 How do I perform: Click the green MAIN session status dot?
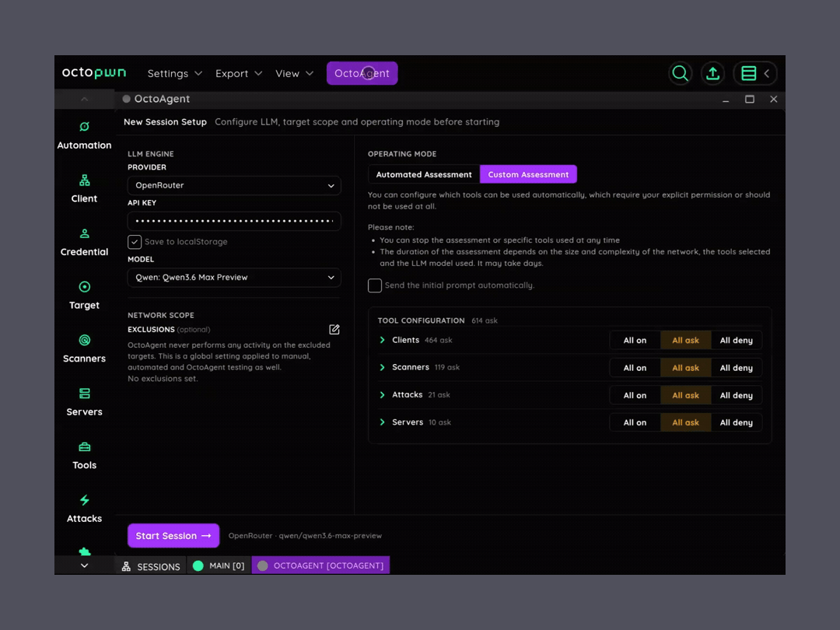pos(198,565)
